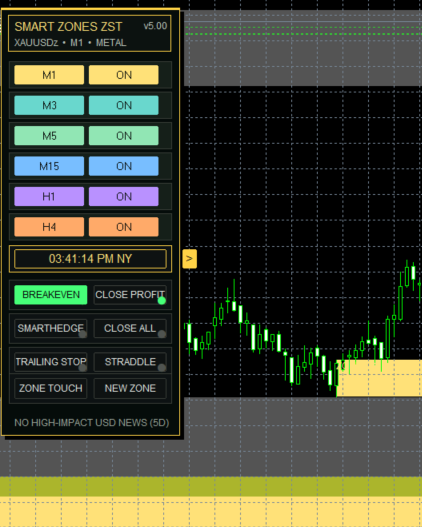Screen dimensions: 422x527
Task: Click the H4 timeframe label button
Action: (49, 227)
